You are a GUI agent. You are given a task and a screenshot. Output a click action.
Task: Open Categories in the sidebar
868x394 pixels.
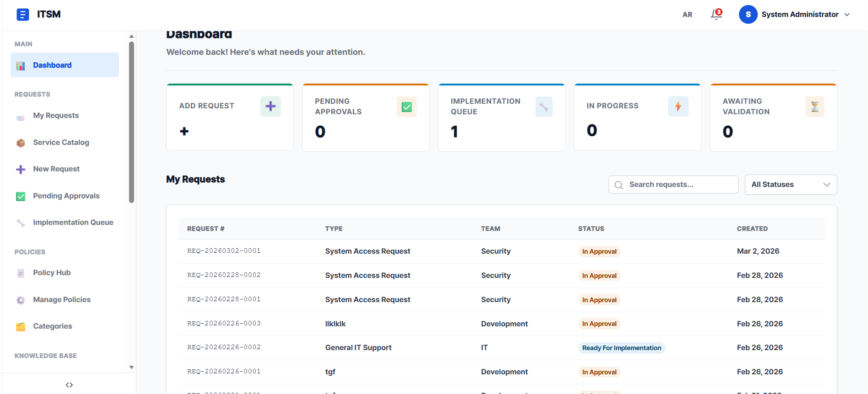pyautogui.click(x=65, y=326)
